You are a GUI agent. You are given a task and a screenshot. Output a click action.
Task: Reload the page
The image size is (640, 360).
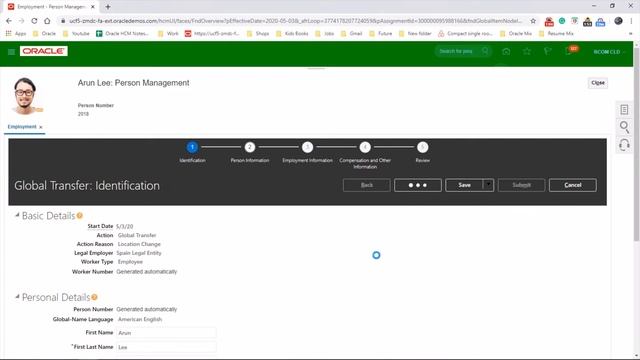tap(34, 21)
